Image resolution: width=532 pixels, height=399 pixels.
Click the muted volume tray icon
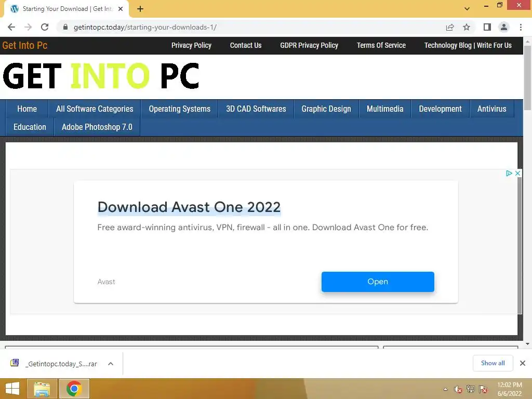(x=458, y=390)
